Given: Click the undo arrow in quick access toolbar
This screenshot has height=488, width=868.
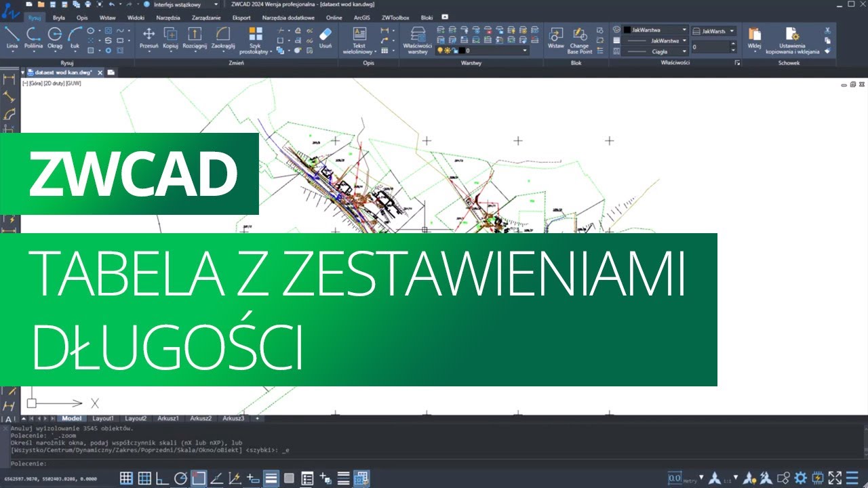Looking at the screenshot, I should tap(111, 4).
